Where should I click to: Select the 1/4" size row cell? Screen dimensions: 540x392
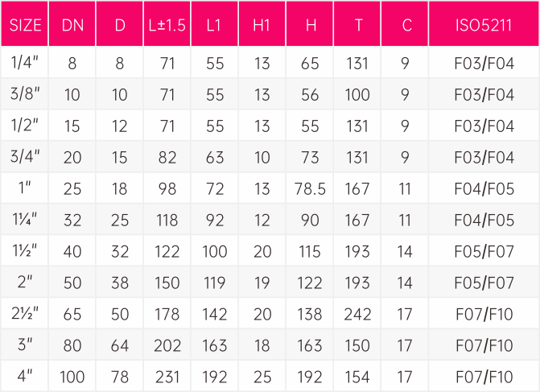(x=24, y=62)
